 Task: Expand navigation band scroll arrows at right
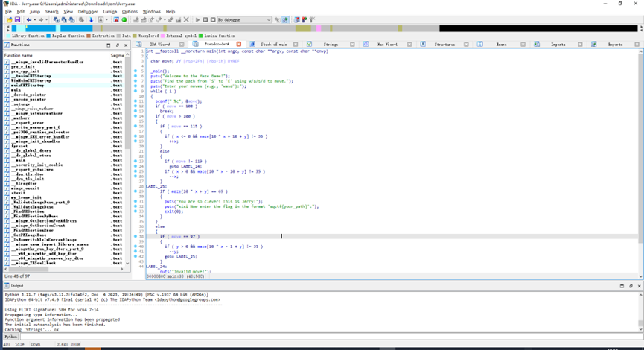tap(640, 28)
